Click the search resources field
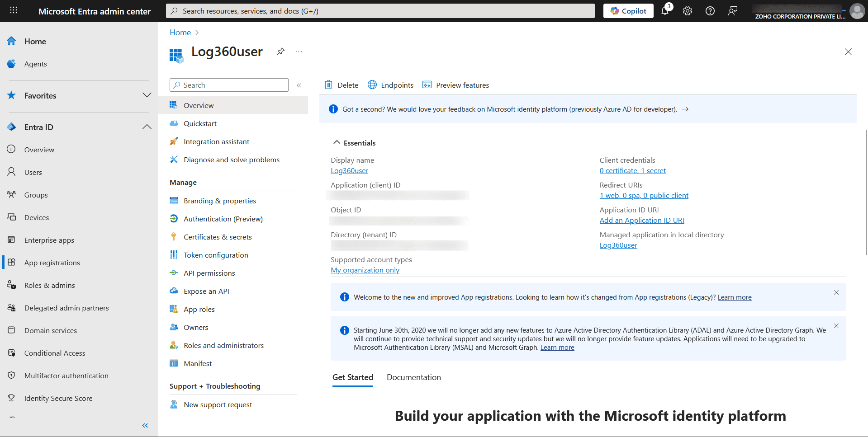The image size is (868, 437). (379, 10)
